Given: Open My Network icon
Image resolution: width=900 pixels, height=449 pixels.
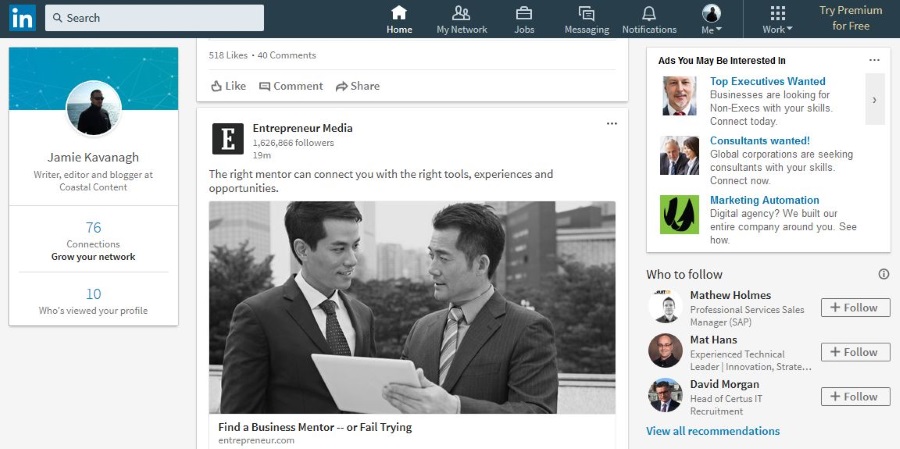Looking at the screenshot, I should tap(461, 14).
